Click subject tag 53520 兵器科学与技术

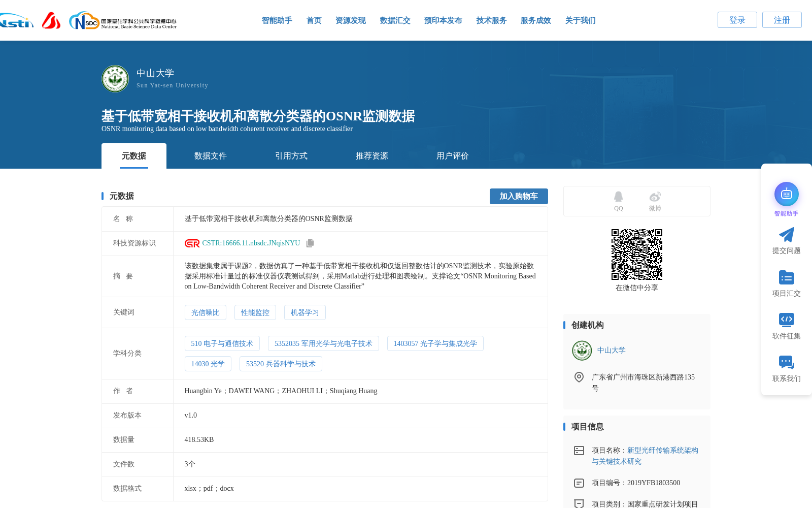click(281, 364)
